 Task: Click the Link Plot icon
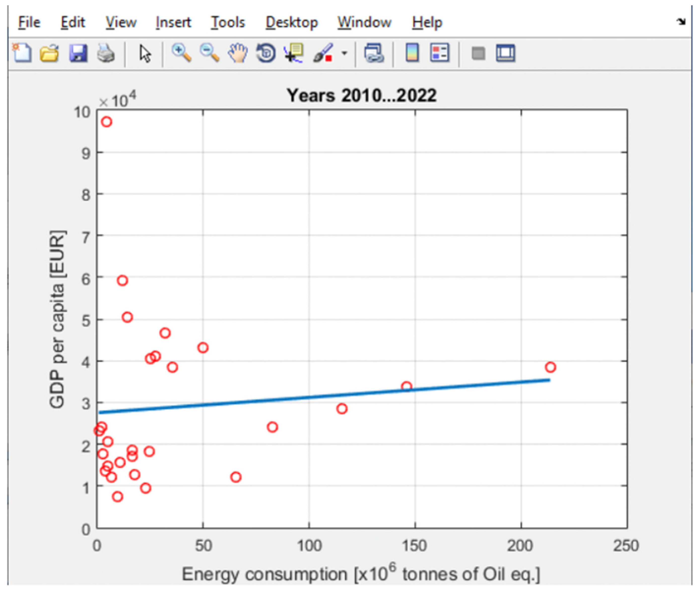click(x=374, y=53)
